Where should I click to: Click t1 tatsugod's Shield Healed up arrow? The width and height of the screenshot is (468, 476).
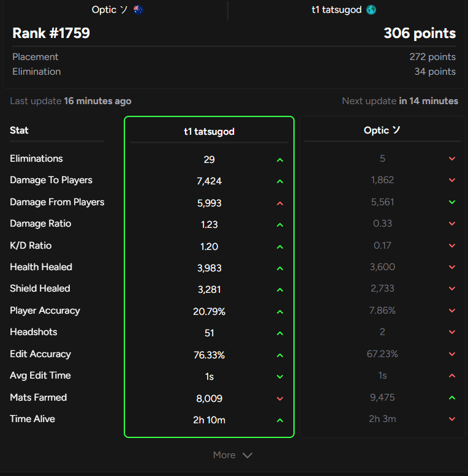[280, 290]
